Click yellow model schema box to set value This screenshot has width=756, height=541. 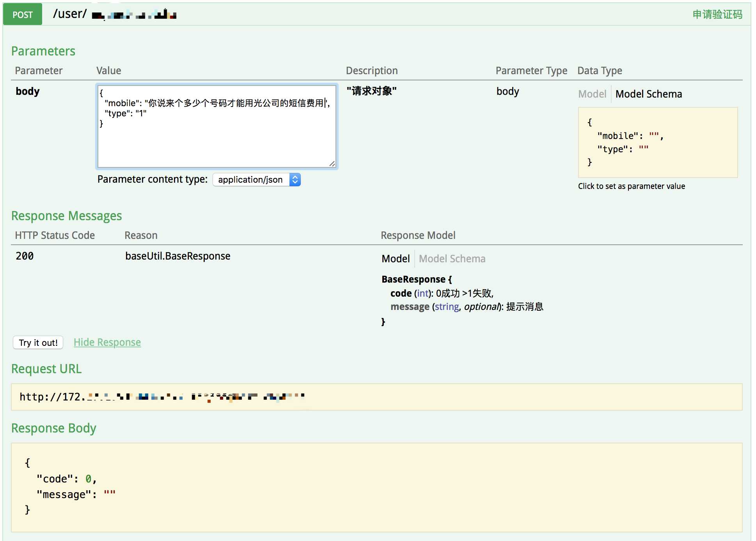click(658, 142)
